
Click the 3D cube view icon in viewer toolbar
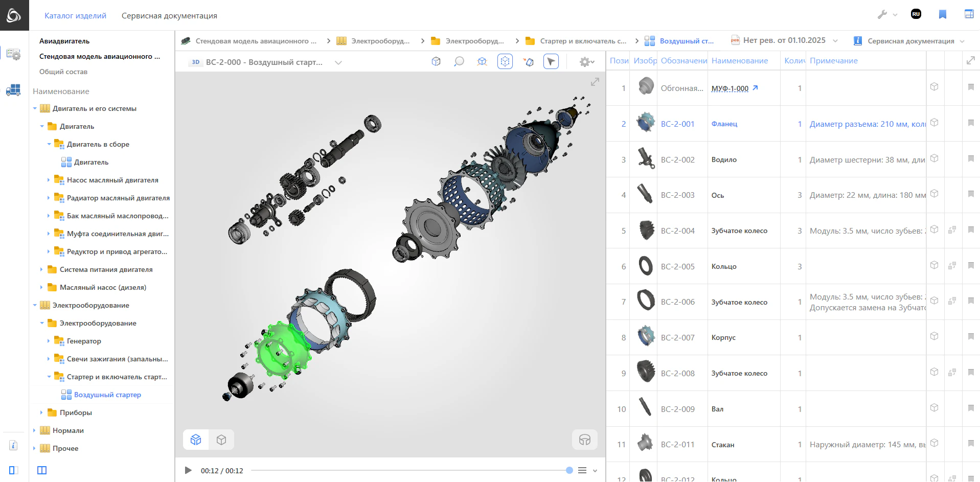pos(436,62)
